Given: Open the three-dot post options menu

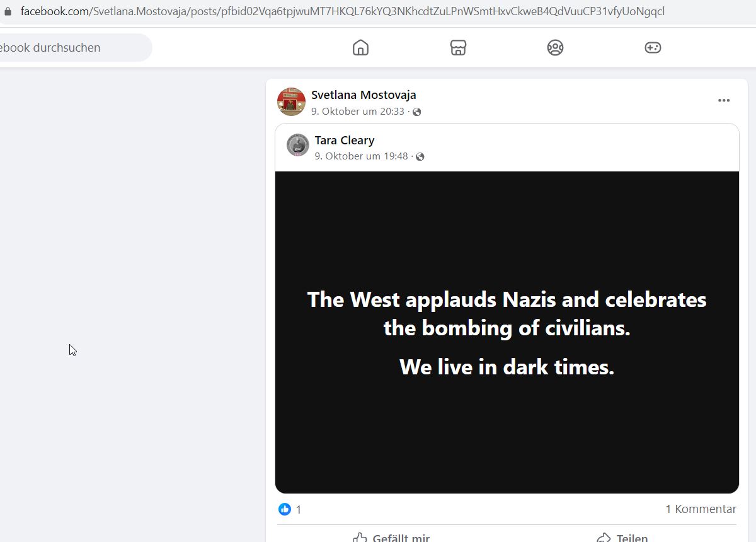Looking at the screenshot, I should [x=724, y=101].
